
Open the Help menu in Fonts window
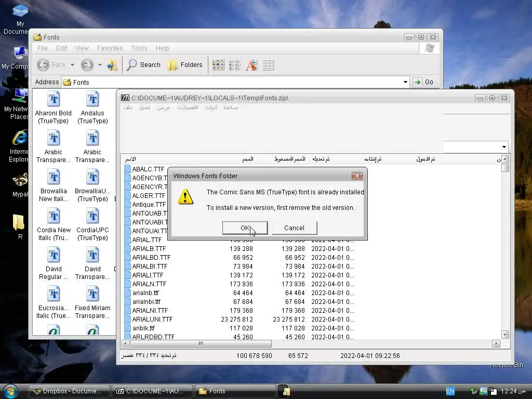tap(162, 48)
